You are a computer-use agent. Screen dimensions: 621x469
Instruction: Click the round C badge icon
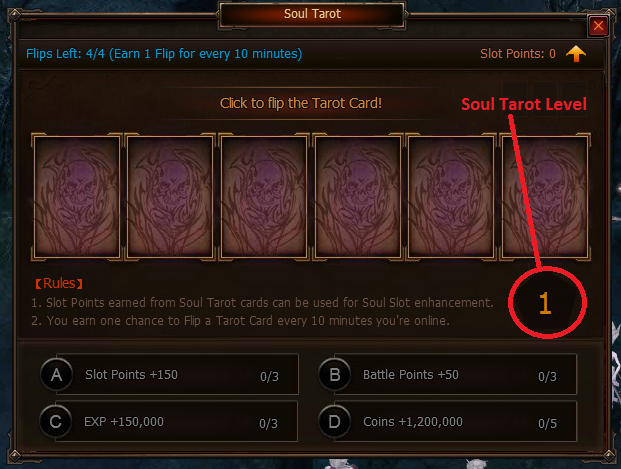tap(55, 421)
